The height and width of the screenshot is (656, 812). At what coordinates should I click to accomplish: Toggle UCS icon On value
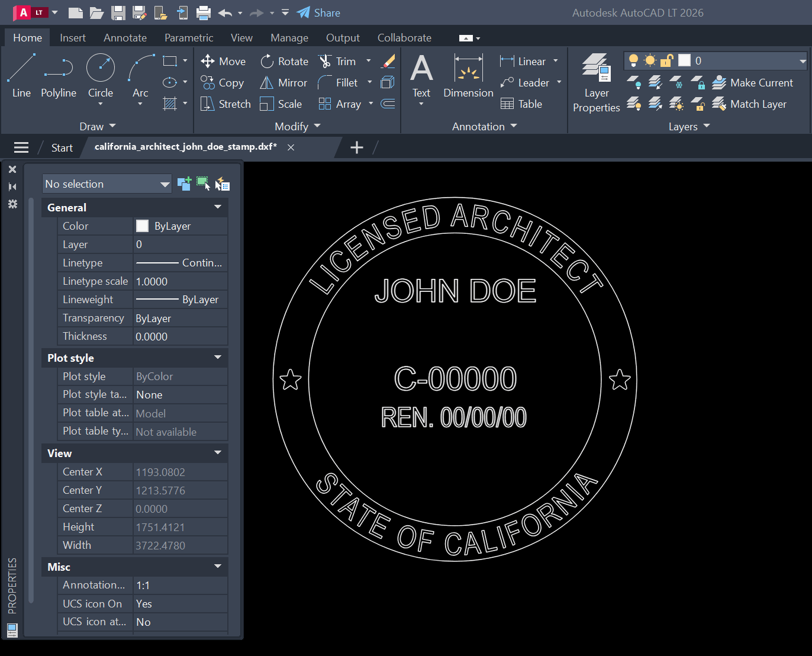point(181,603)
